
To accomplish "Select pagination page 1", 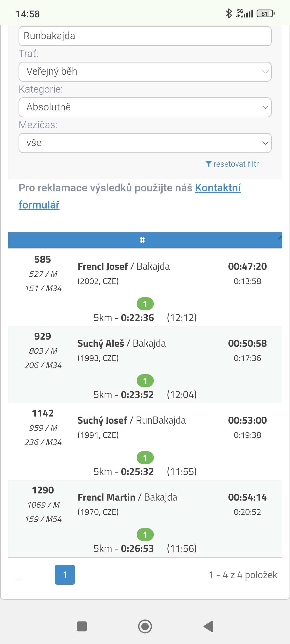I will click(x=65, y=574).
